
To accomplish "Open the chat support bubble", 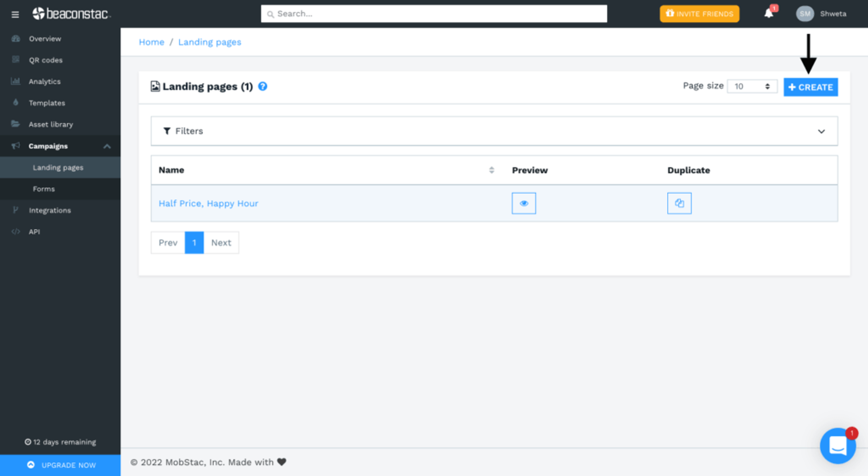I will click(838, 446).
